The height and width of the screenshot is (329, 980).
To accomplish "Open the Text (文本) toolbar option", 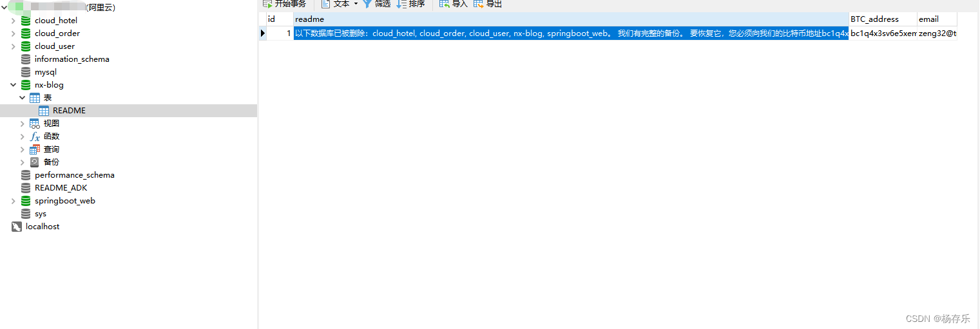I will click(335, 4).
